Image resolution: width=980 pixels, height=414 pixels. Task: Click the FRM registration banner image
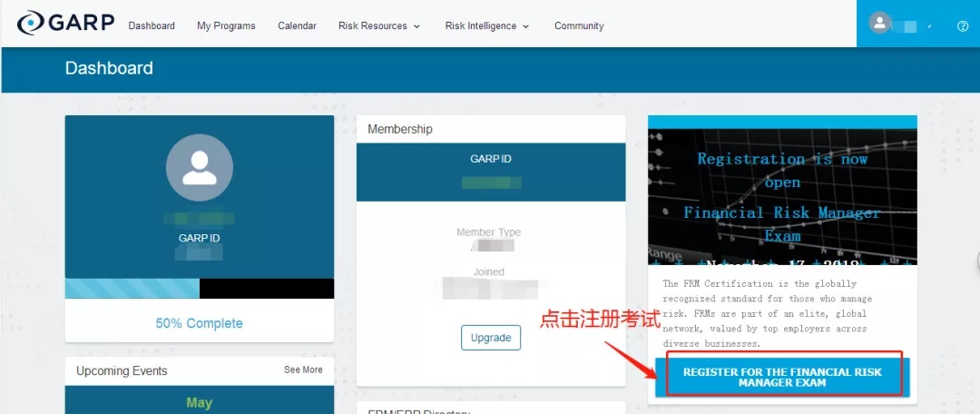pyautogui.click(x=782, y=196)
